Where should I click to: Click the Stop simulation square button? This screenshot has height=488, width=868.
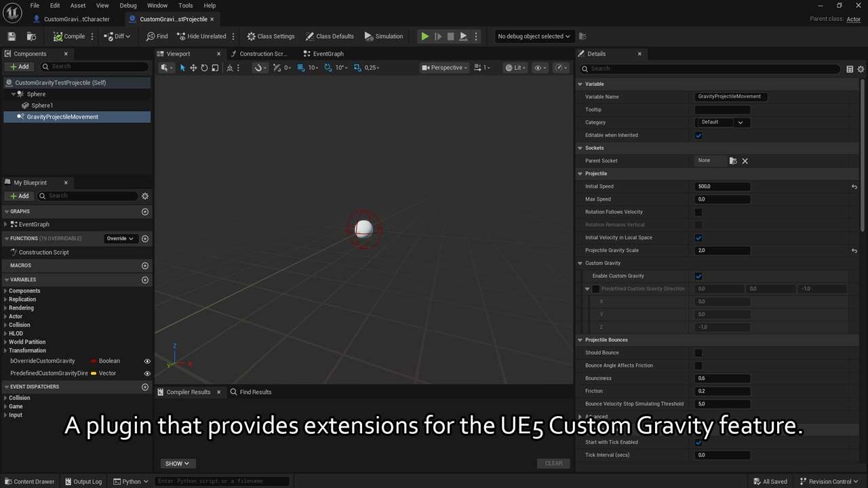(450, 37)
